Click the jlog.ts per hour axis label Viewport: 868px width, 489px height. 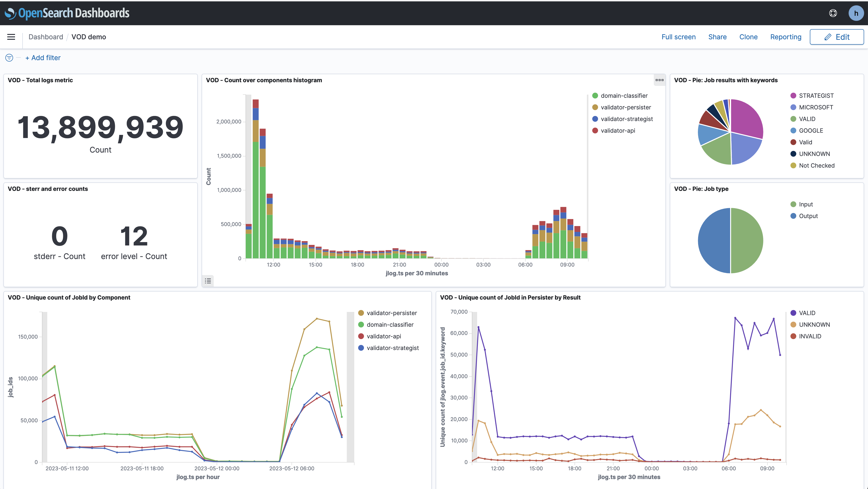point(198,477)
